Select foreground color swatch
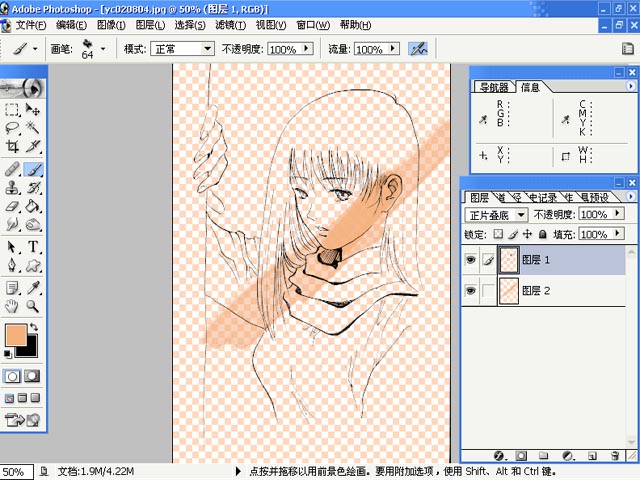The height and width of the screenshot is (480, 640). (16, 335)
